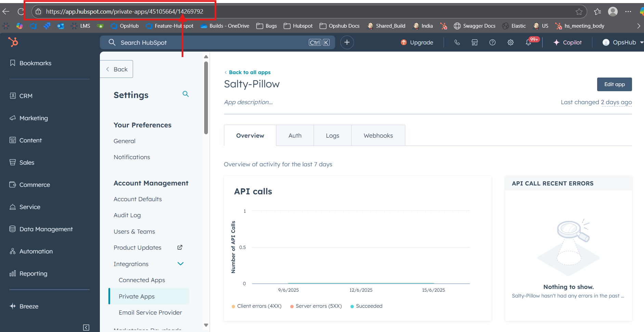Click the plus quick-create button

(x=347, y=42)
